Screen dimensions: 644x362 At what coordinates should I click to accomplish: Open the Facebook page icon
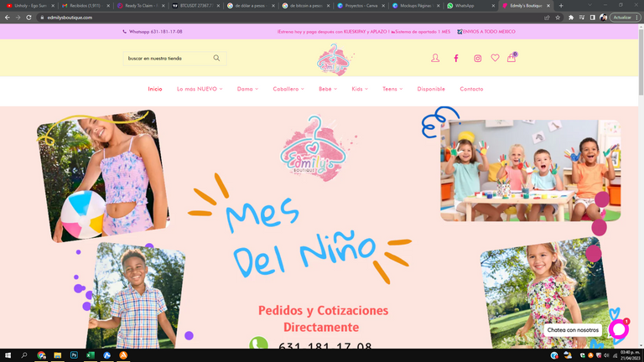pyautogui.click(x=456, y=59)
